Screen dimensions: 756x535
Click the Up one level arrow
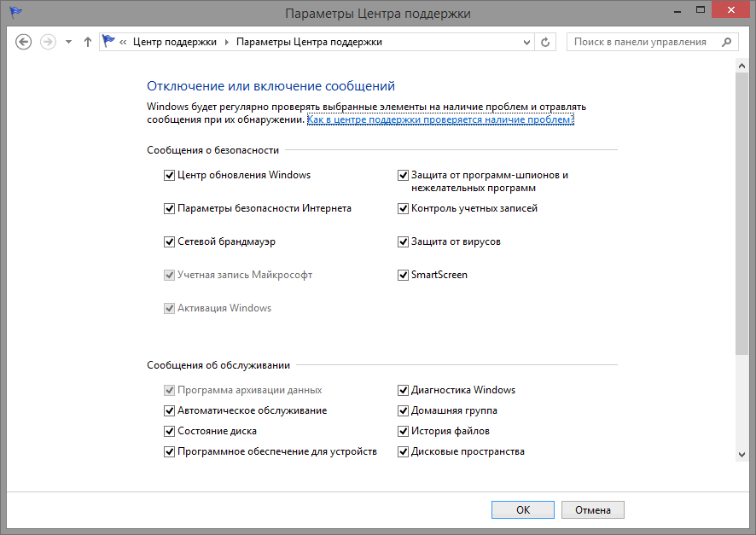[x=88, y=42]
